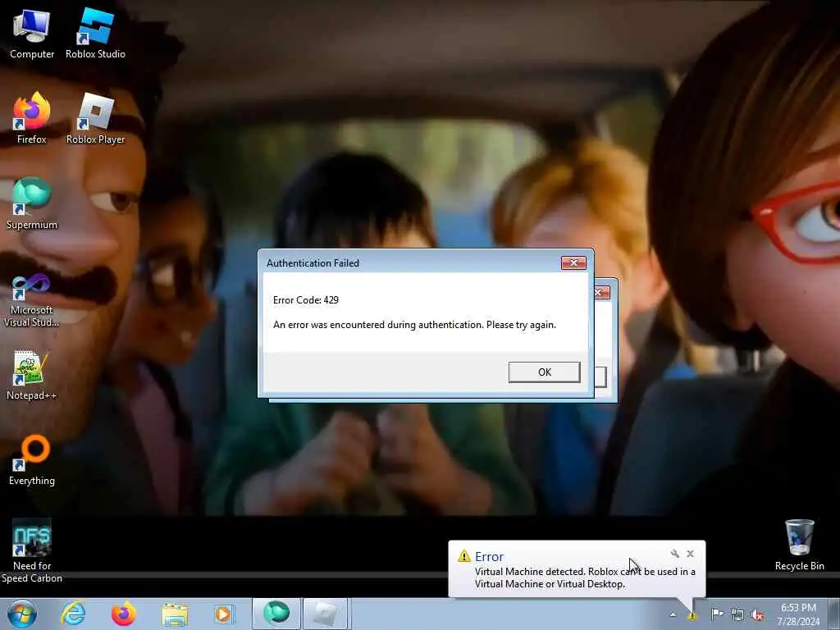840x630 pixels.
Task: Click the balloon's yellow warning icon
Action: pyautogui.click(x=464, y=556)
